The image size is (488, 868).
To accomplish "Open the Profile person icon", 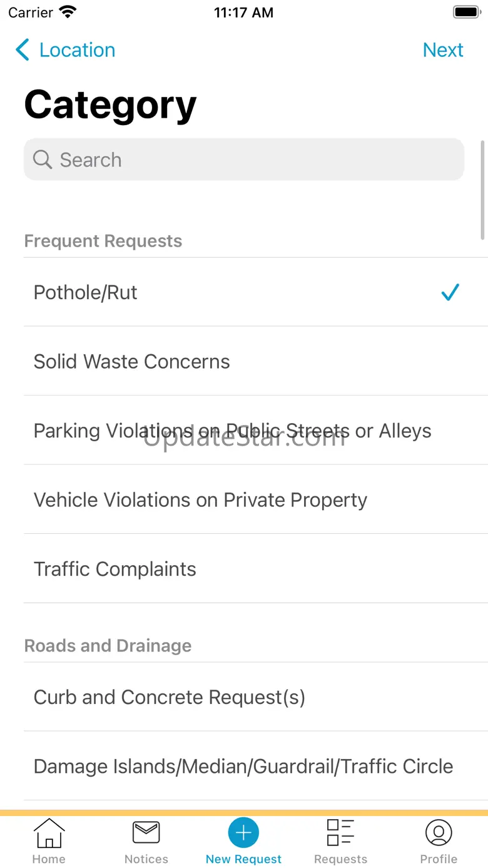I will (439, 833).
